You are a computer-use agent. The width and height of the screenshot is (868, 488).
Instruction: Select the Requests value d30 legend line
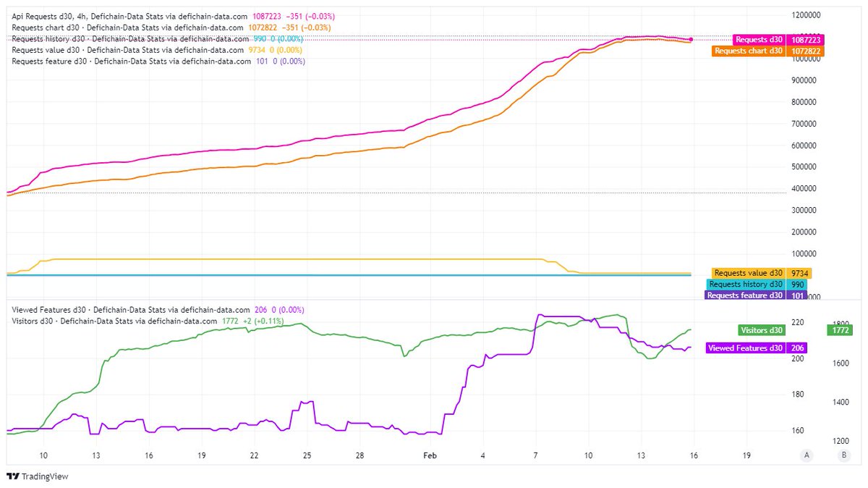click(157, 50)
